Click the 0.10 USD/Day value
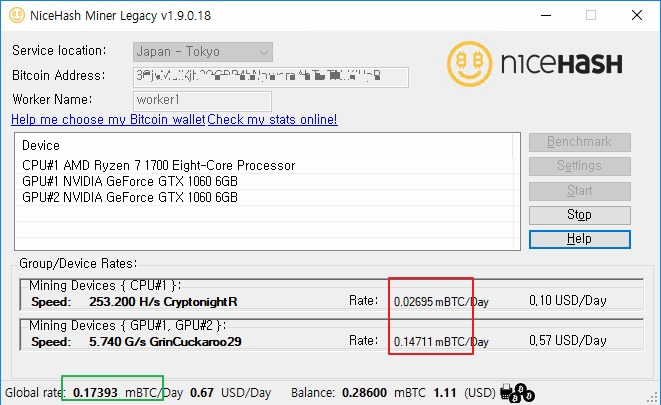The width and height of the screenshot is (661, 405). [x=568, y=300]
